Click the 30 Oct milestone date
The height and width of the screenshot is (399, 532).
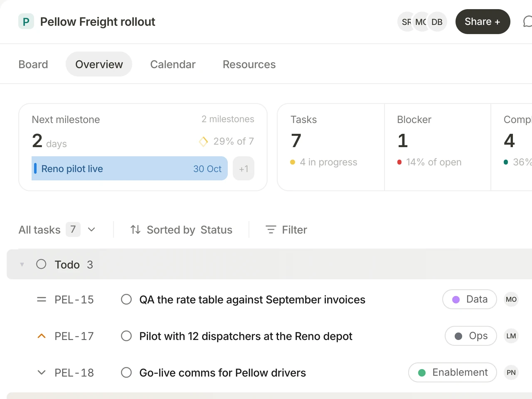(207, 169)
